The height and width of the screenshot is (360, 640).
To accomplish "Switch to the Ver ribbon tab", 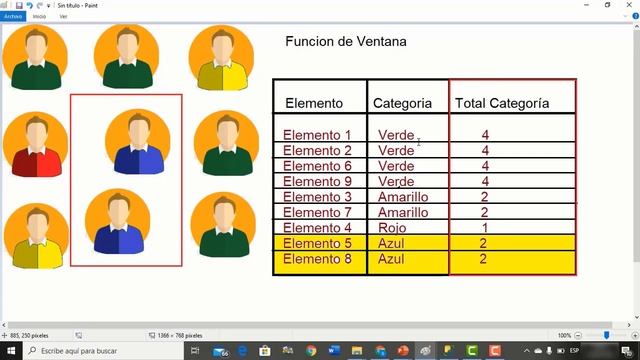I will click(63, 16).
